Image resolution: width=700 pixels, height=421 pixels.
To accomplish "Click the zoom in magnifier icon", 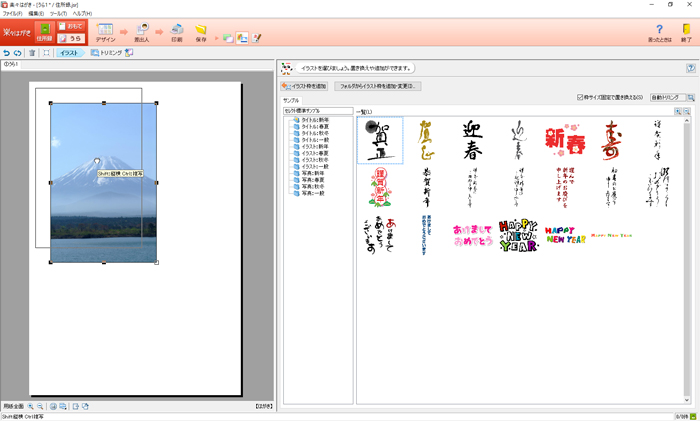I will point(31,407).
